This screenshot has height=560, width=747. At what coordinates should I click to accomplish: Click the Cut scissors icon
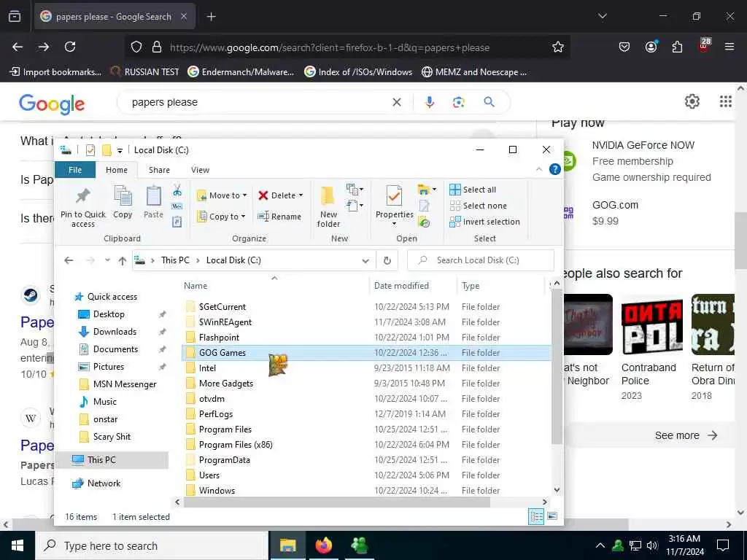click(177, 190)
